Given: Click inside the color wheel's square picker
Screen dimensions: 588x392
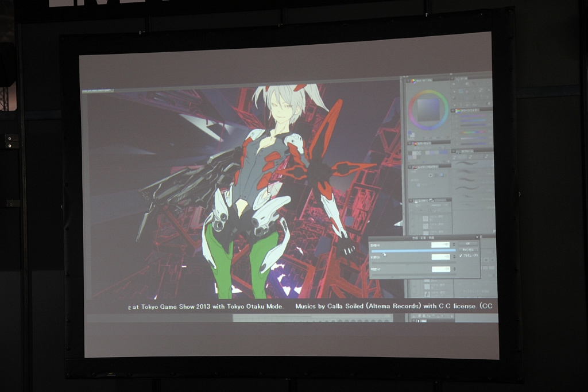Looking at the screenshot, I should pyautogui.click(x=428, y=110).
